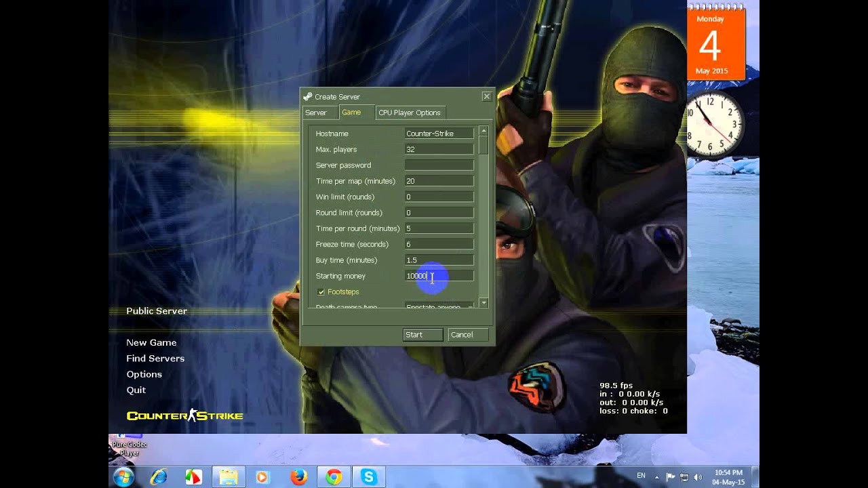Click the Starting money field
The height and width of the screenshot is (488, 868).
pyautogui.click(x=439, y=276)
